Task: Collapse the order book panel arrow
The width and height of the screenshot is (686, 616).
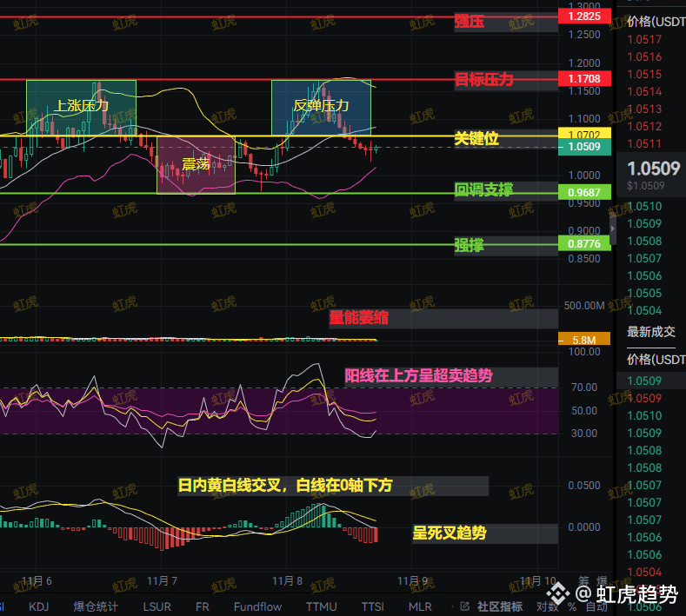Action: (614, 228)
